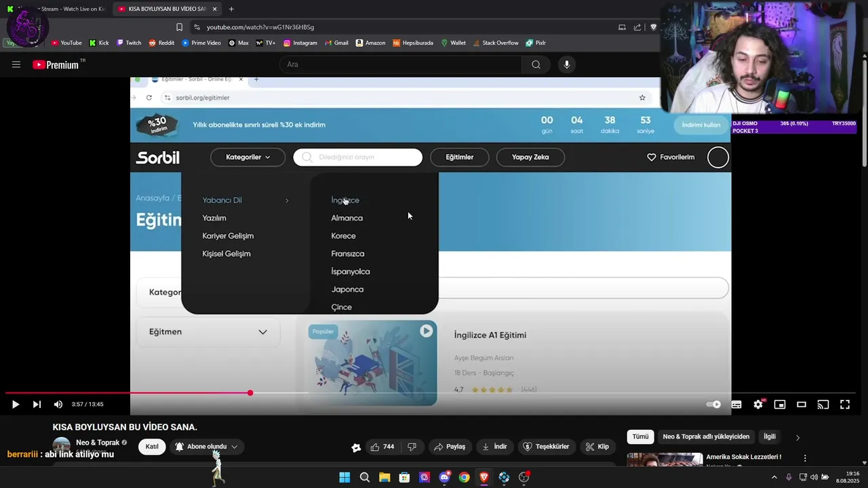Open Gmail bookmark
This screenshot has height=488, width=868.
click(336, 43)
